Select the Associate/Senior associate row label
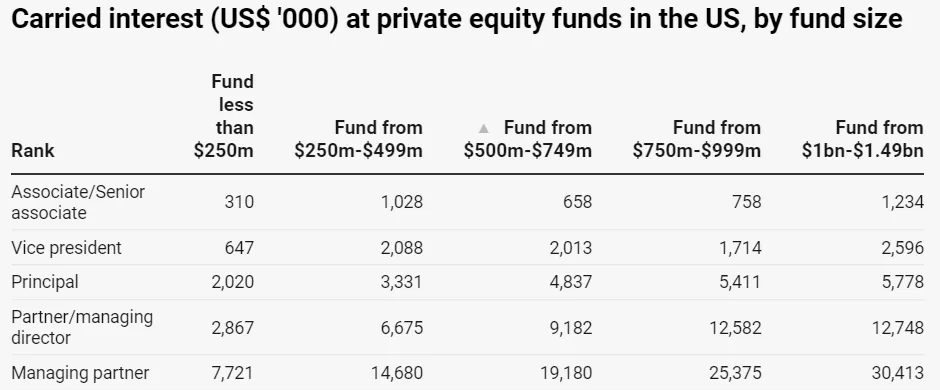The width and height of the screenshot is (940, 390). 78,202
